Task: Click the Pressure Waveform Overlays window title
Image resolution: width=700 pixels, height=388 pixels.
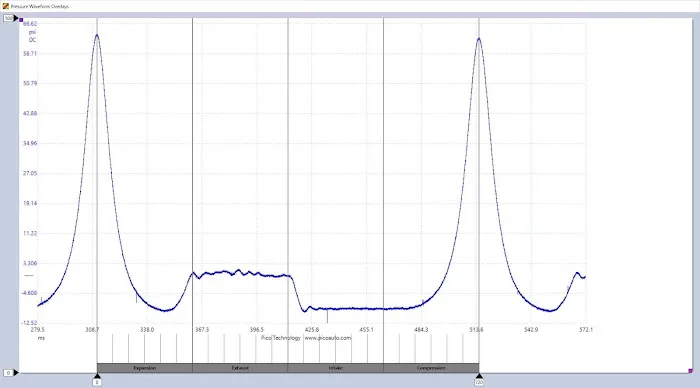Action: [x=40, y=6]
